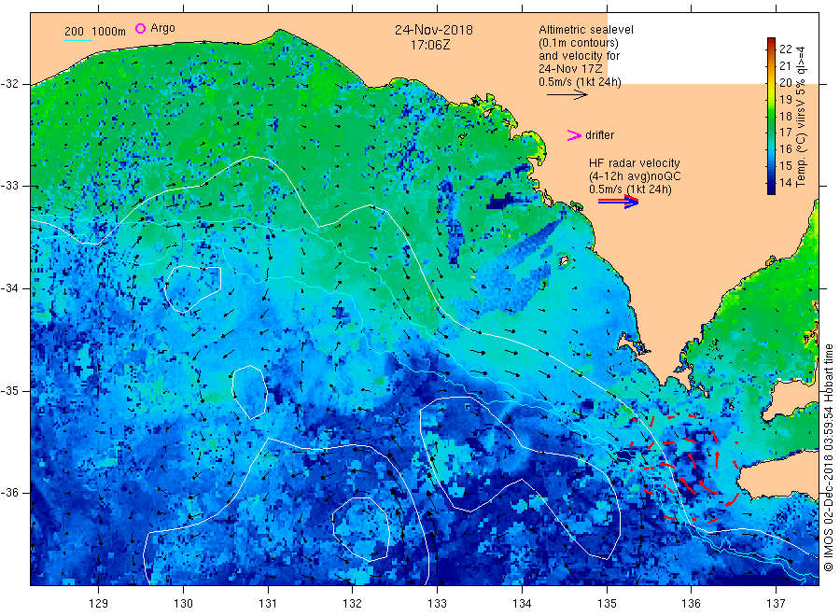This screenshot has width=840, height=616.
Task: Click the longitude label '132'
Action: pyautogui.click(x=353, y=604)
